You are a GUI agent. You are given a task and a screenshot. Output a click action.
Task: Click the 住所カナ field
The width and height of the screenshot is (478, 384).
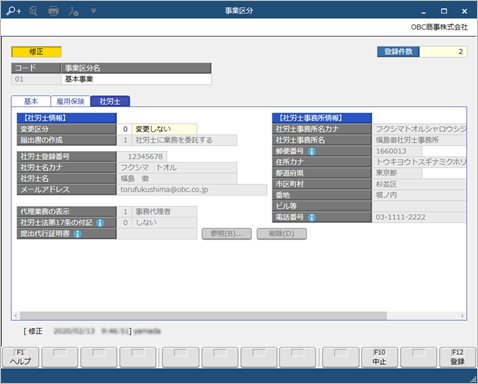(419, 162)
